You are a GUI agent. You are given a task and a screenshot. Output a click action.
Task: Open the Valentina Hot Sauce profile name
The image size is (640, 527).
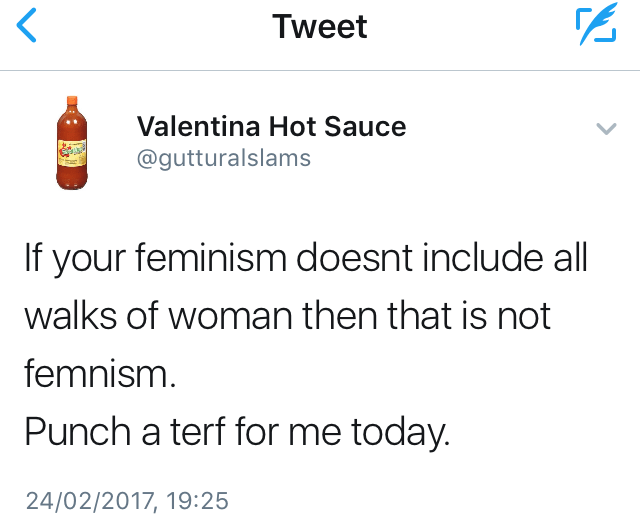271,127
